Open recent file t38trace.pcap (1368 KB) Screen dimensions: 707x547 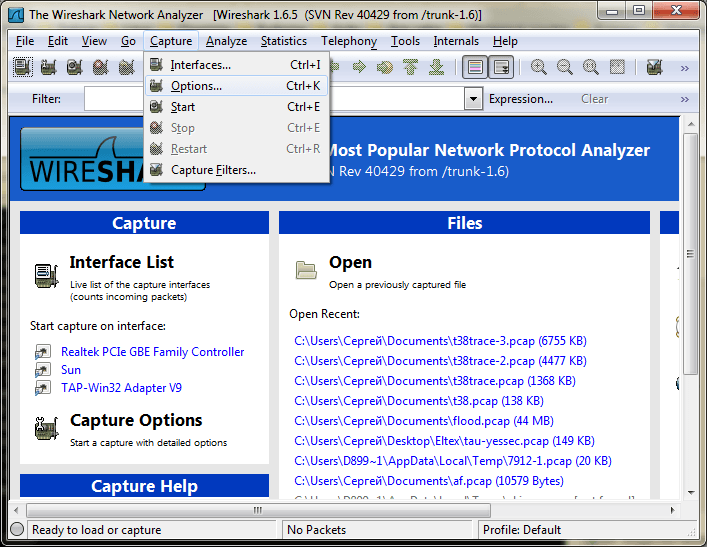tap(435, 381)
